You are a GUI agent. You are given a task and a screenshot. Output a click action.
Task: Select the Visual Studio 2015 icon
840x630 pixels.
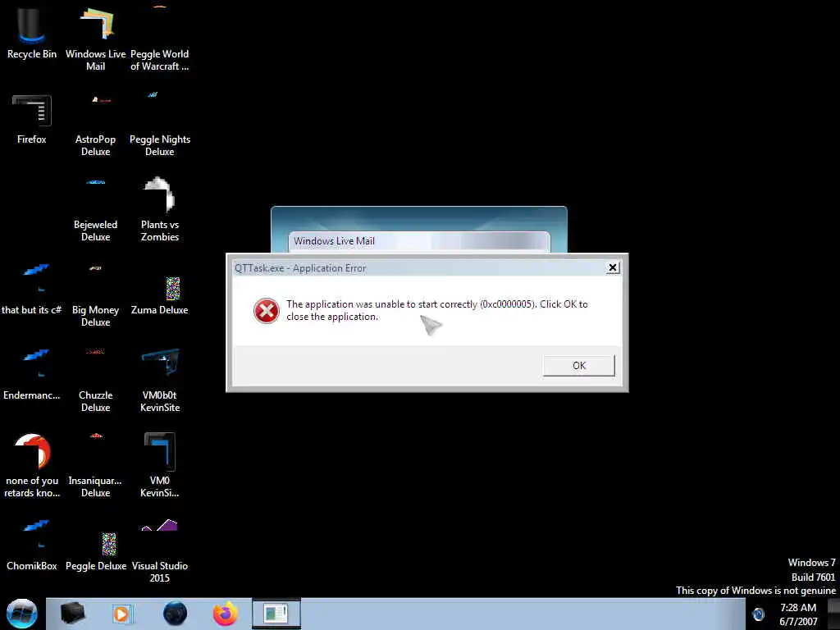(160, 552)
